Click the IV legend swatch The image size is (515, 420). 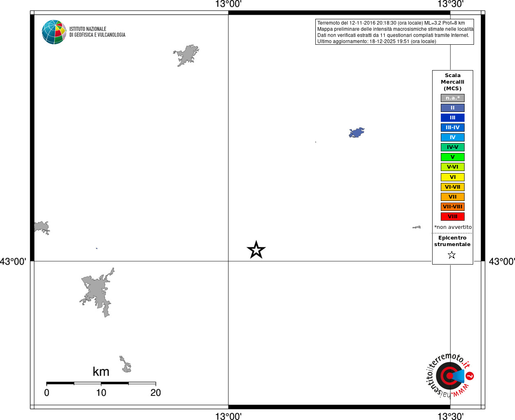click(453, 137)
